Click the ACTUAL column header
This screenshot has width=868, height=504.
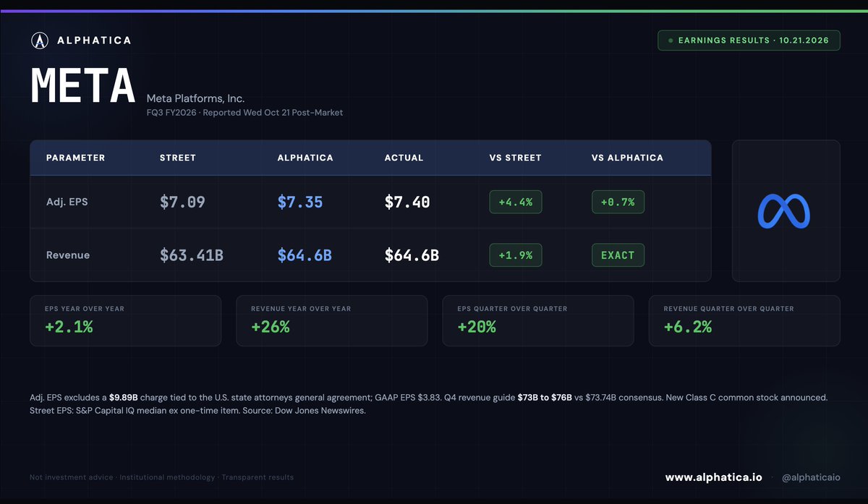point(404,158)
